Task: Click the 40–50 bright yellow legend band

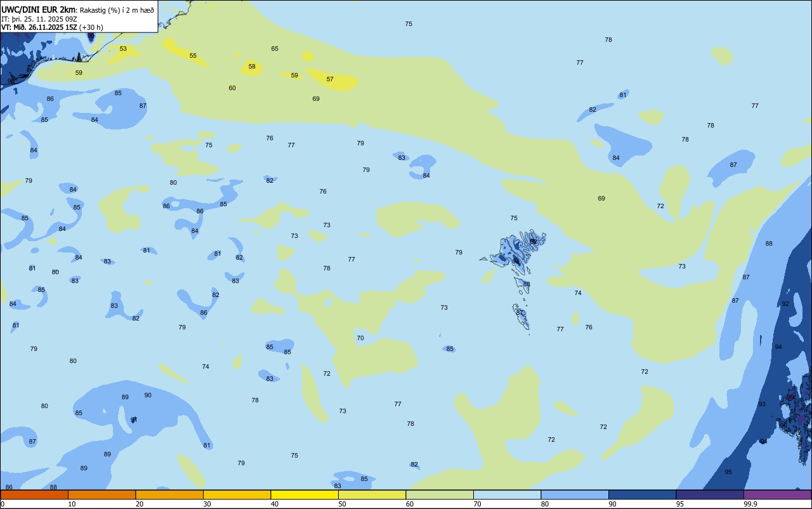Action: pos(304,494)
